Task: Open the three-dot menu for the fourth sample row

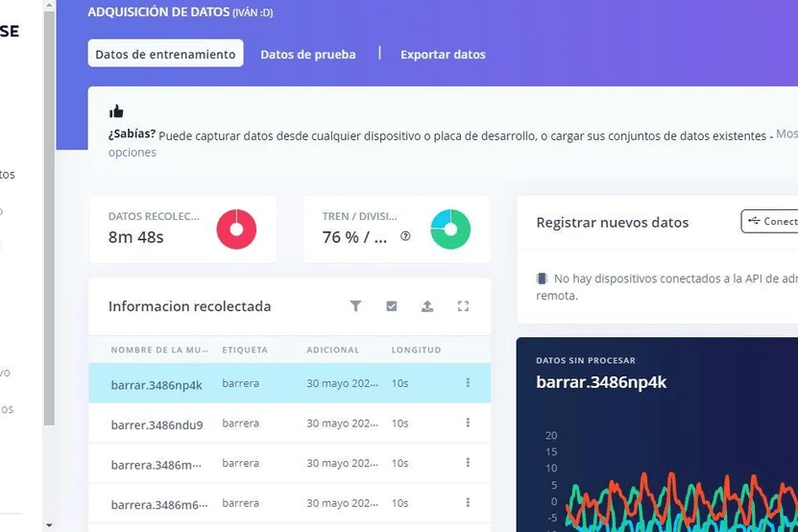Action: tap(468, 502)
